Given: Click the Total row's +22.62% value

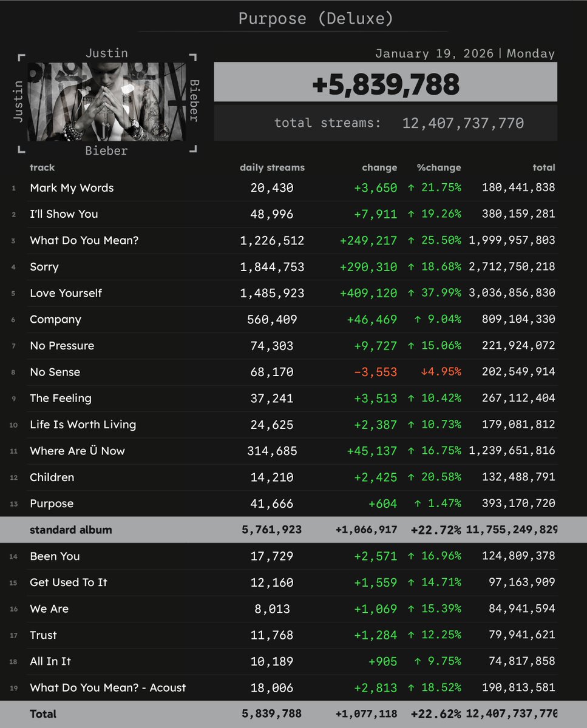Looking at the screenshot, I should pyautogui.click(x=436, y=714).
